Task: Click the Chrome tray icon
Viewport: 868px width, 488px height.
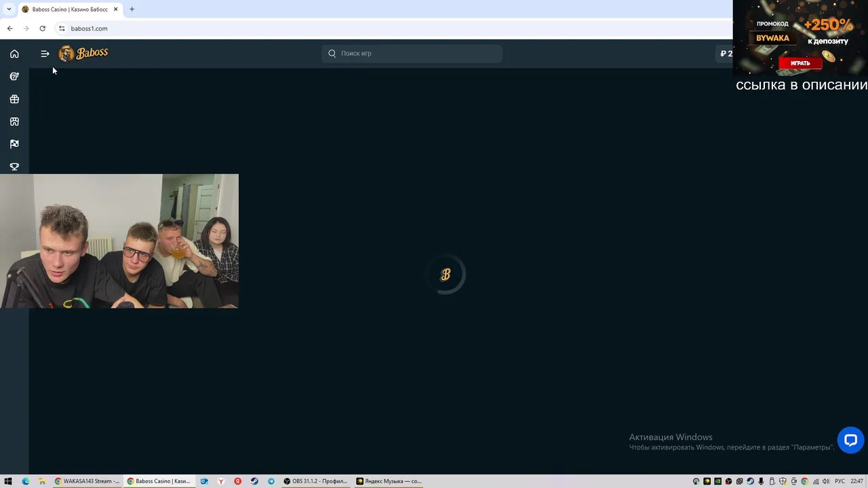Action: tap(804, 481)
